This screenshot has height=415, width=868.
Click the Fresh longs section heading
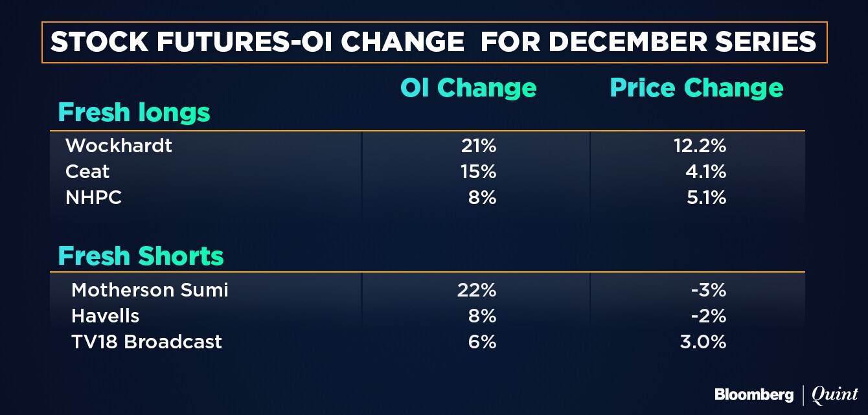[134, 113]
